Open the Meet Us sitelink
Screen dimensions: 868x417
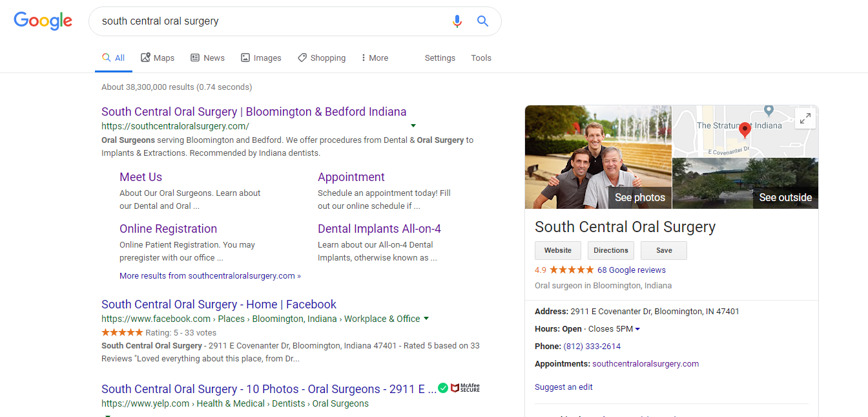pyautogui.click(x=141, y=177)
